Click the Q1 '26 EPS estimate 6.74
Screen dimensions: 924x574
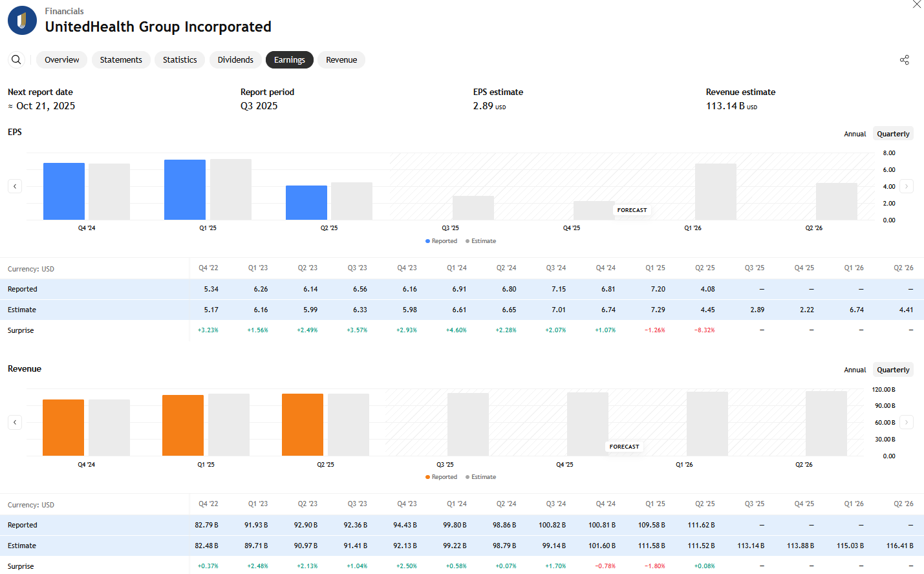pos(857,310)
